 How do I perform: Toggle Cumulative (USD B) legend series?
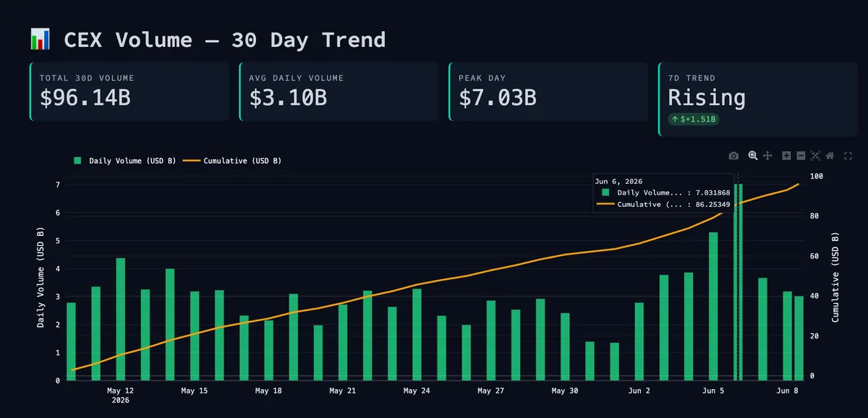(x=231, y=161)
